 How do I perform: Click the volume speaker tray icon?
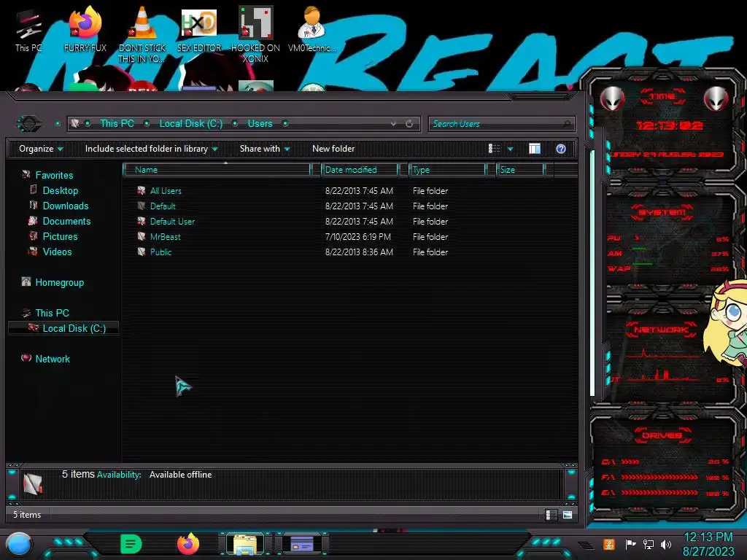point(666,545)
